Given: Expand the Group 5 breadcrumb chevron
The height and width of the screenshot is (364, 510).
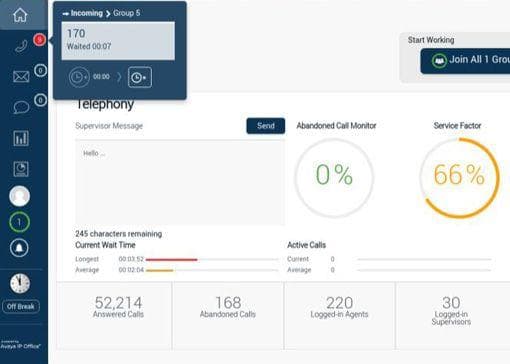Looking at the screenshot, I should tap(108, 14).
